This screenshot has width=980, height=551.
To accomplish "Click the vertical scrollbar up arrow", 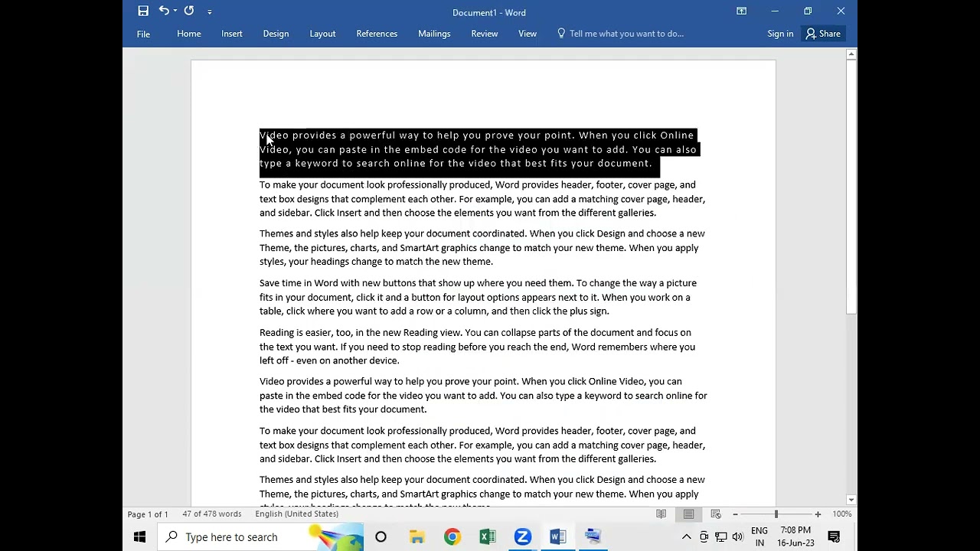I will tap(851, 54).
